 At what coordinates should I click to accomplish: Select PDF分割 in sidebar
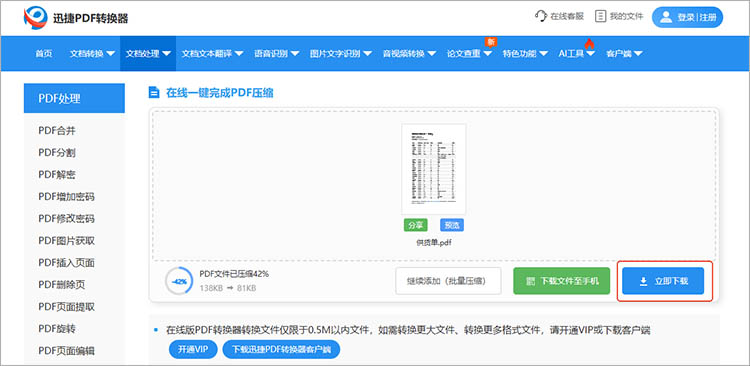pyautogui.click(x=57, y=153)
